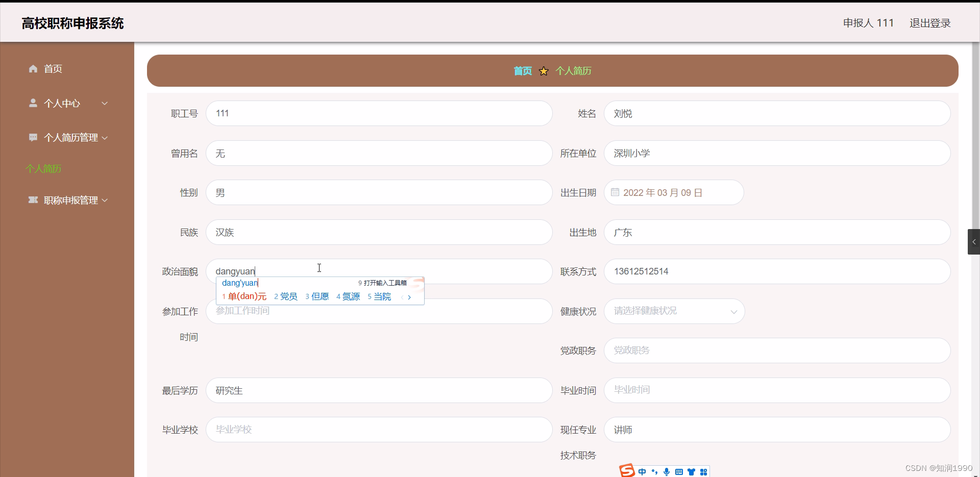Image resolution: width=980 pixels, height=477 pixels.
Task: Click the person icon next to 个人中心
Action: tap(33, 103)
